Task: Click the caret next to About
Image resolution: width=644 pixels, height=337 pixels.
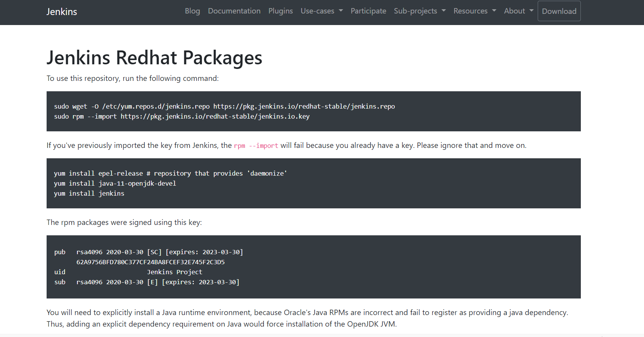Action: (x=532, y=11)
